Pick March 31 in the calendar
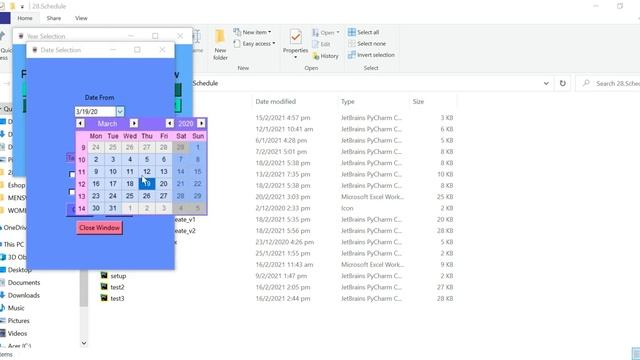This screenshot has height=360, width=640. point(113,208)
